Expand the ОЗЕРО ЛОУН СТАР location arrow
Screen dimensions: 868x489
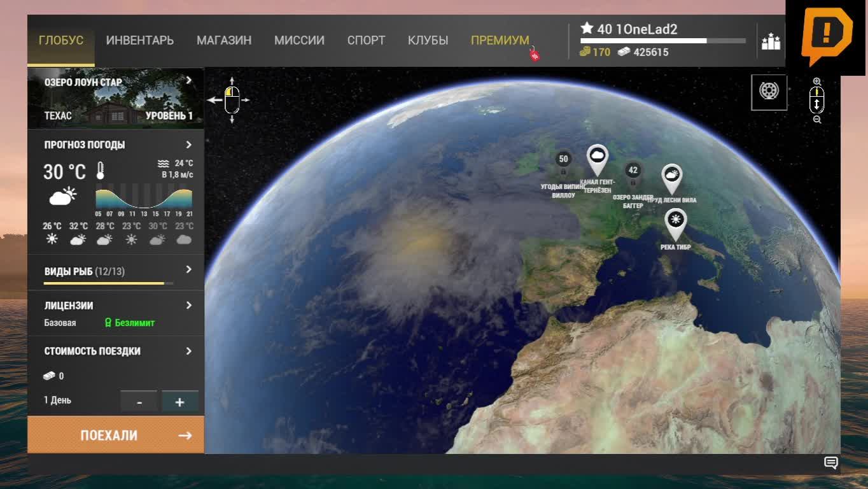(x=189, y=80)
